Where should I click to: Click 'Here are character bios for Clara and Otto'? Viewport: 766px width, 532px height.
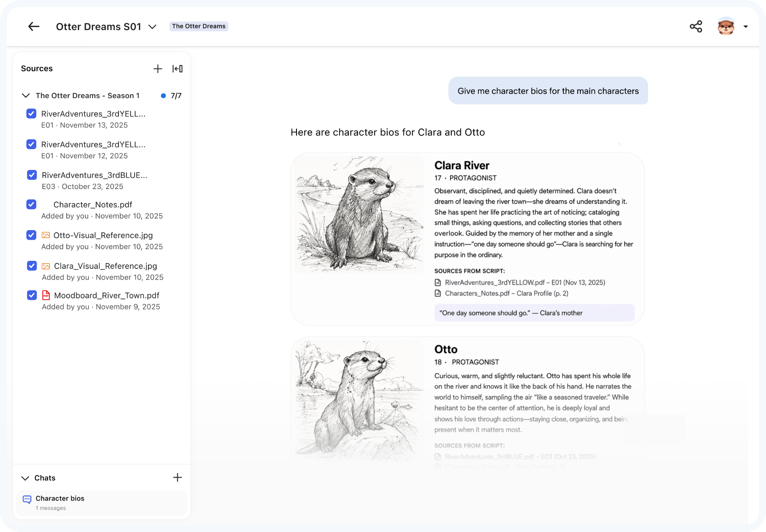point(388,132)
